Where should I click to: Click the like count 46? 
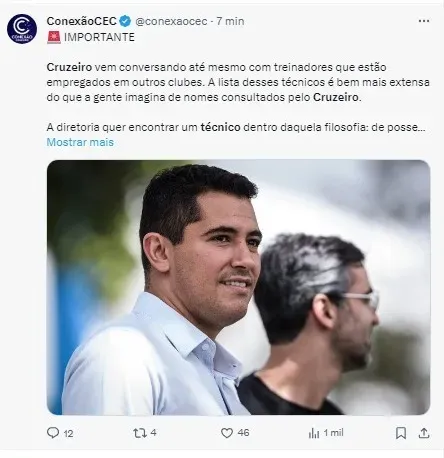(x=244, y=433)
